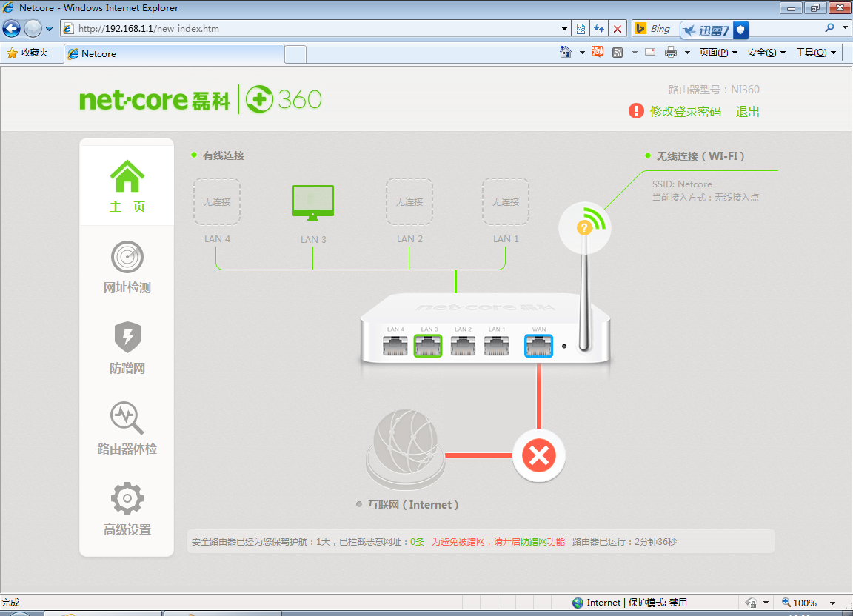Open the 安全(S) menu

pos(766,53)
